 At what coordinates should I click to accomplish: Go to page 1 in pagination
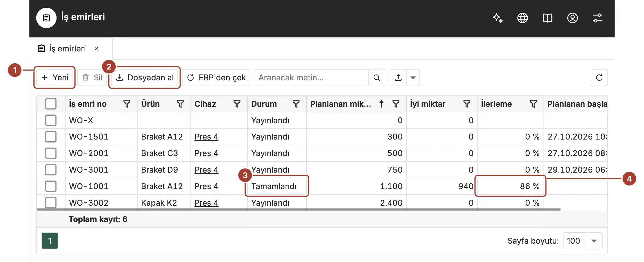pyautogui.click(x=50, y=241)
